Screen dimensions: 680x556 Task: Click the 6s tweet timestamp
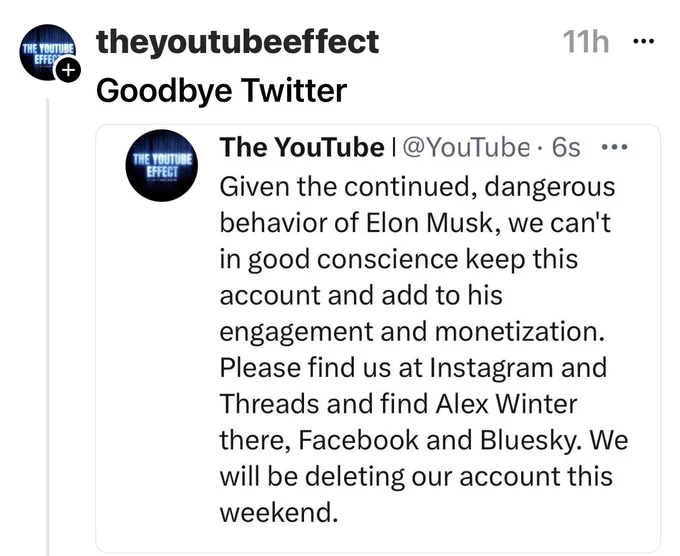click(566, 147)
